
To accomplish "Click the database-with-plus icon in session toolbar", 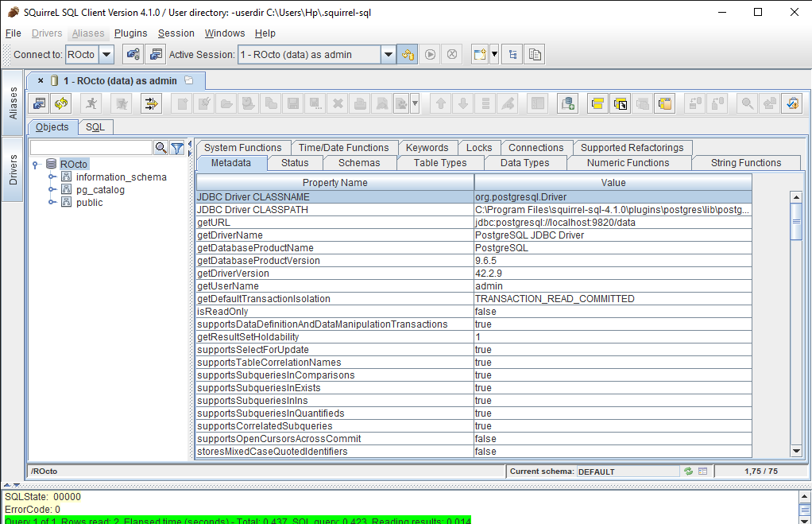I will [566, 103].
